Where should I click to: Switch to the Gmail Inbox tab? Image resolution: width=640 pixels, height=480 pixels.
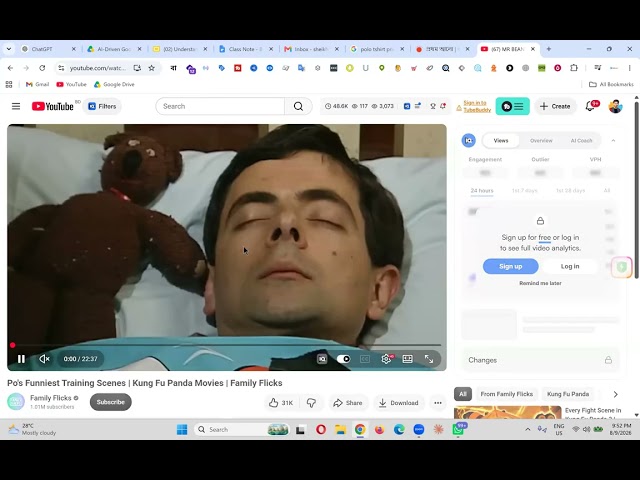pos(311,49)
